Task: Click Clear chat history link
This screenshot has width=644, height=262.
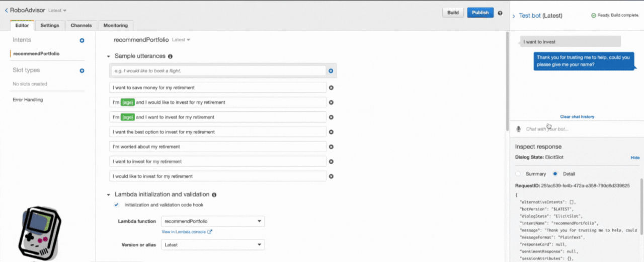Action: pyautogui.click(x=577, y=117)
